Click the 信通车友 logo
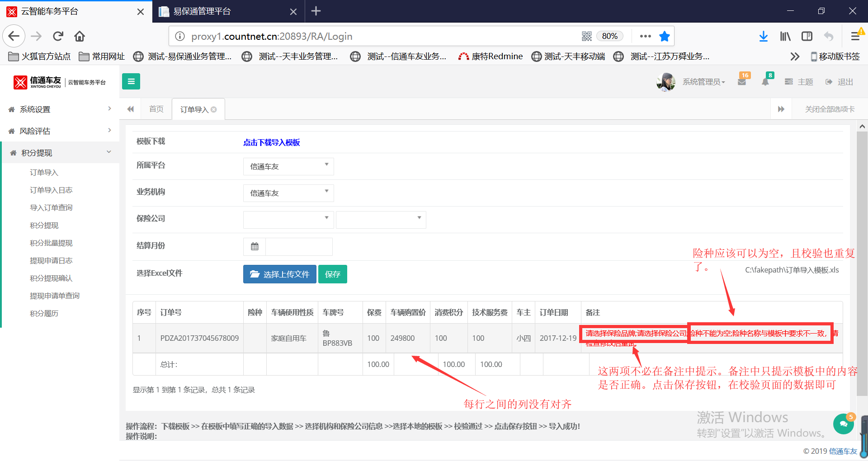This screenshot has height=461, width=868. coord(60,82)
